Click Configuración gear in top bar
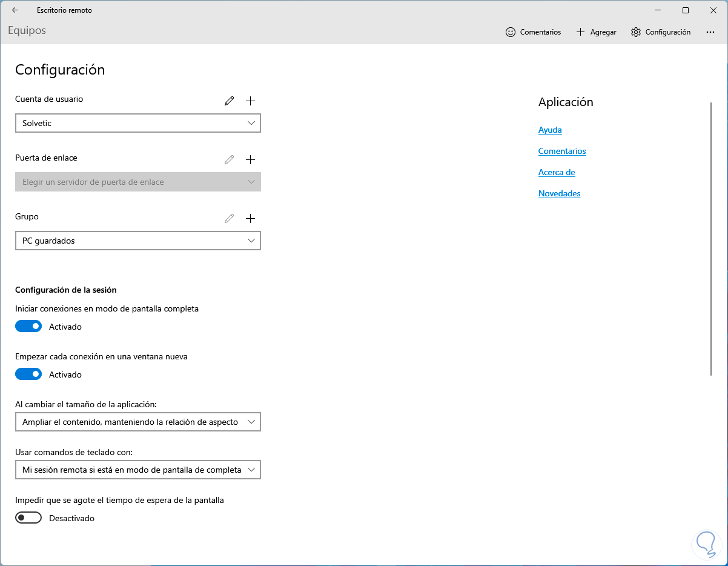This screenshot has width=728, height=566. [x=660, y=32]
